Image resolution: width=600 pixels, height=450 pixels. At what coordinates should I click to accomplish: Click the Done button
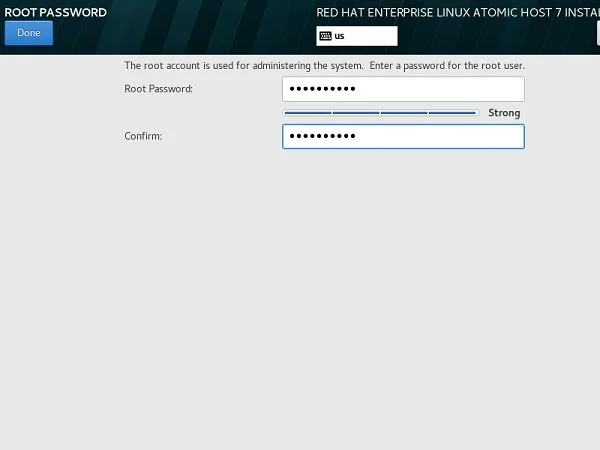click(x=29, y=33)
